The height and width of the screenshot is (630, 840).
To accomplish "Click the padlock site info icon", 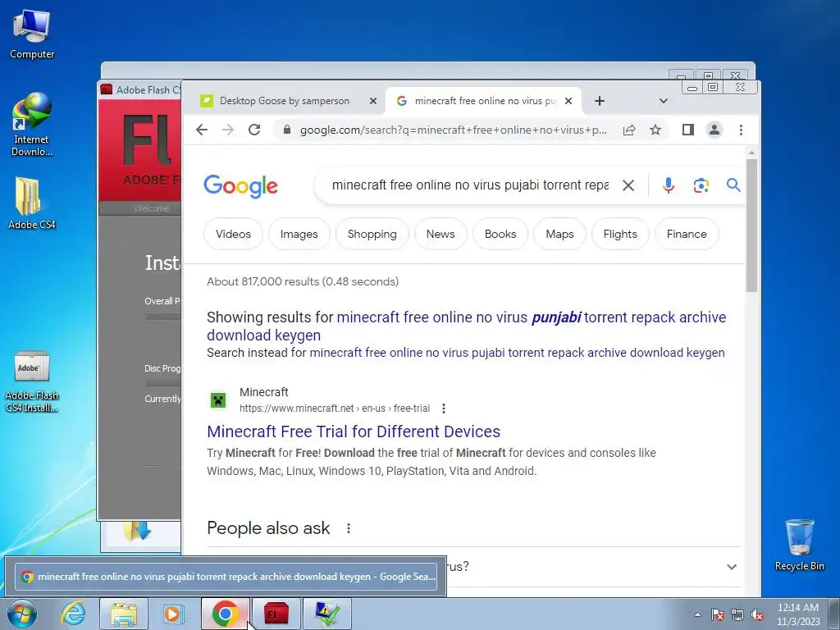I will click(x=287, y=130).
